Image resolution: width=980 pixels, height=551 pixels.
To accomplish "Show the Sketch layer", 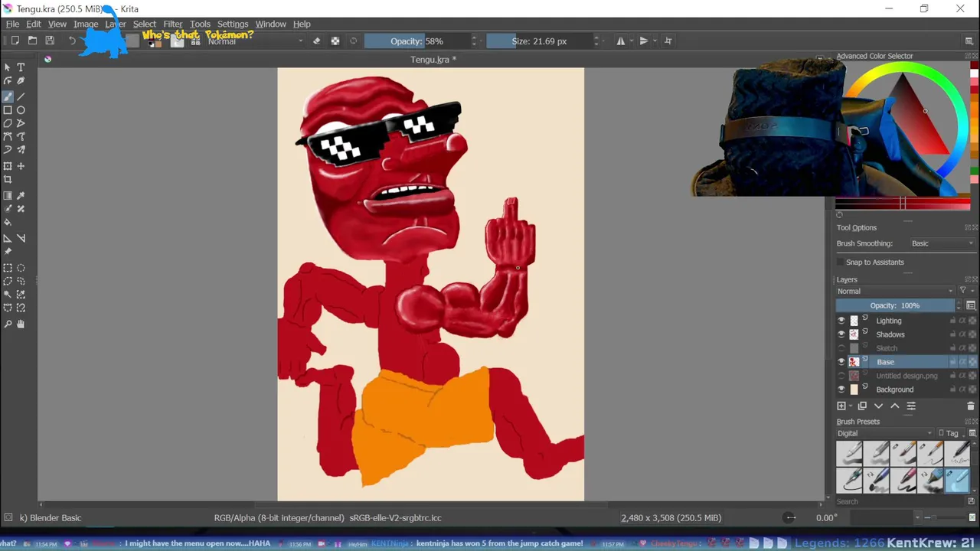I will click(841, 348).
